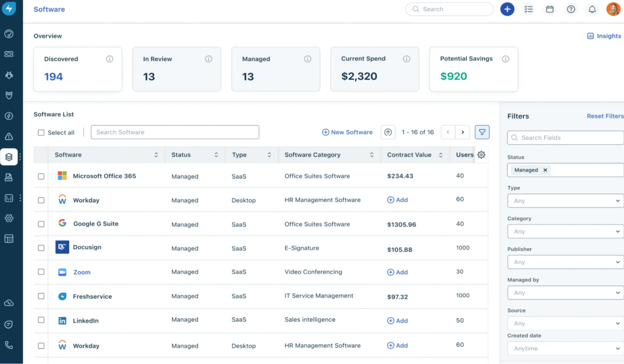Open the task checklist icon in header
The image size is (624, 364).
point(528,9)
